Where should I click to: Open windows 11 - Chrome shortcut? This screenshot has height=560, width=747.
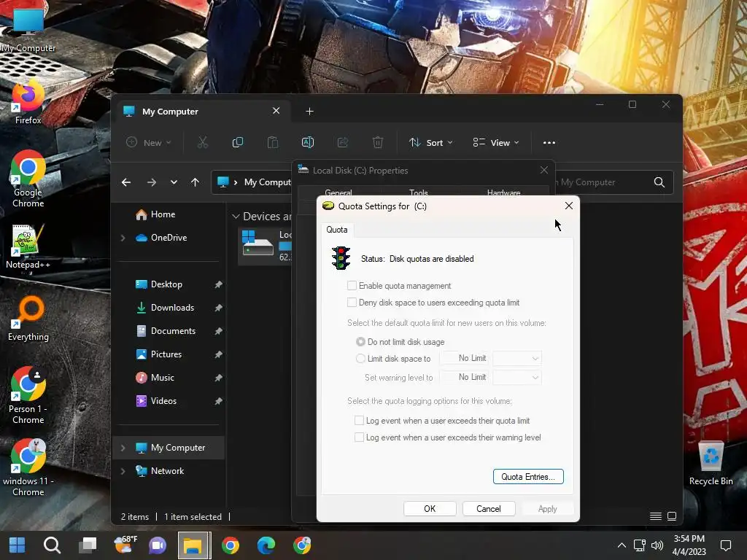[28, 467]
